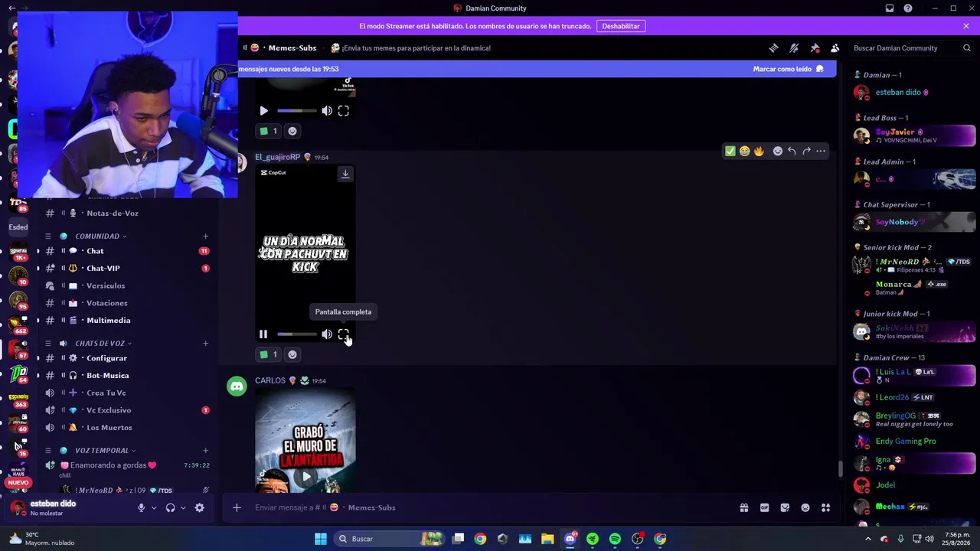Image resolution: width=980 pixels, height=551 pixels.
Task: Play the Antártida video thumbnail
Action: pyautogui.click(x=306, y=477)
